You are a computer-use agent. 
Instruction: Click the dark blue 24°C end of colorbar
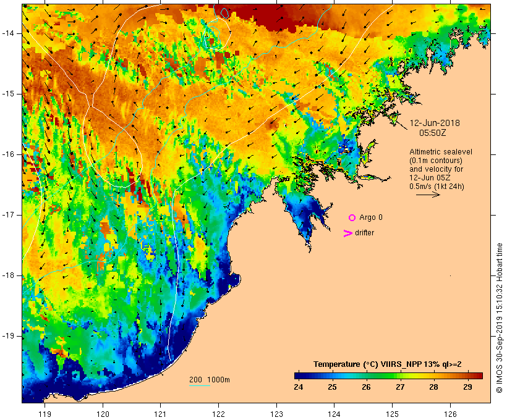click(x=297, y=376)
